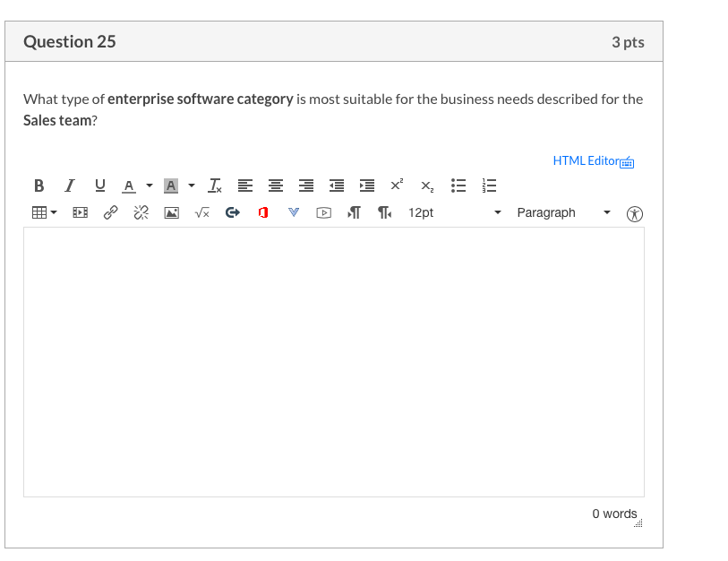Image resolution: width=728 pixels, height=561 pixels.
Task: Align text to the left
Action: click(x=245, y=186)
